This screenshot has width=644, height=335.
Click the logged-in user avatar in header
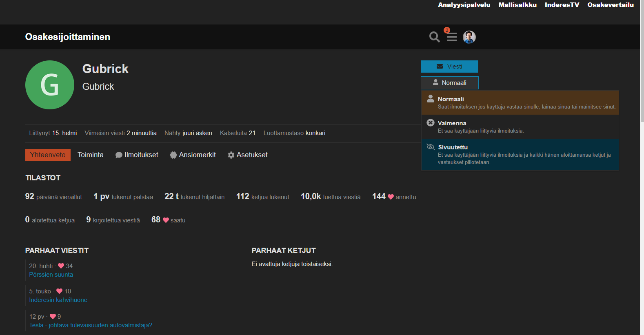(x=469, y=37)
